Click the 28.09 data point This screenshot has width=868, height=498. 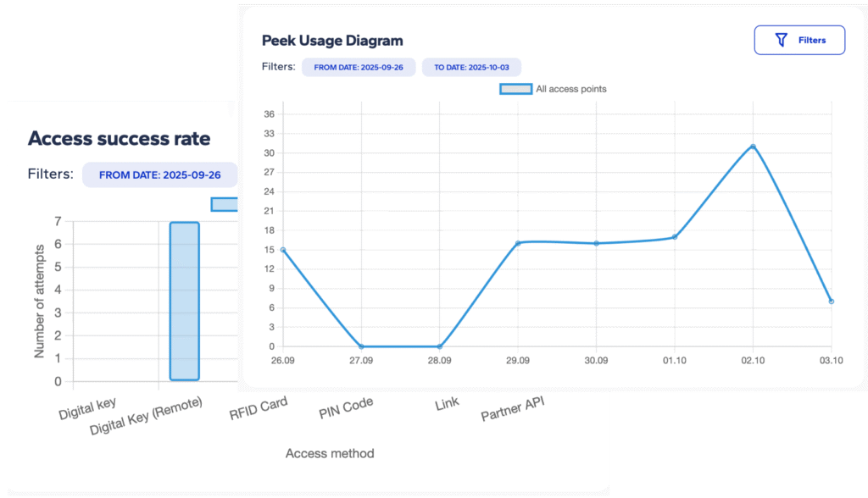tap(439, 346)
